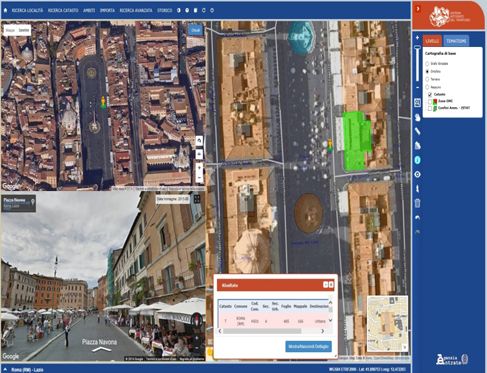The width and height of the screenshot is (487, 373).
Task: Click the red-green Zone OMI legend swatch
Action: click(435, 101)
